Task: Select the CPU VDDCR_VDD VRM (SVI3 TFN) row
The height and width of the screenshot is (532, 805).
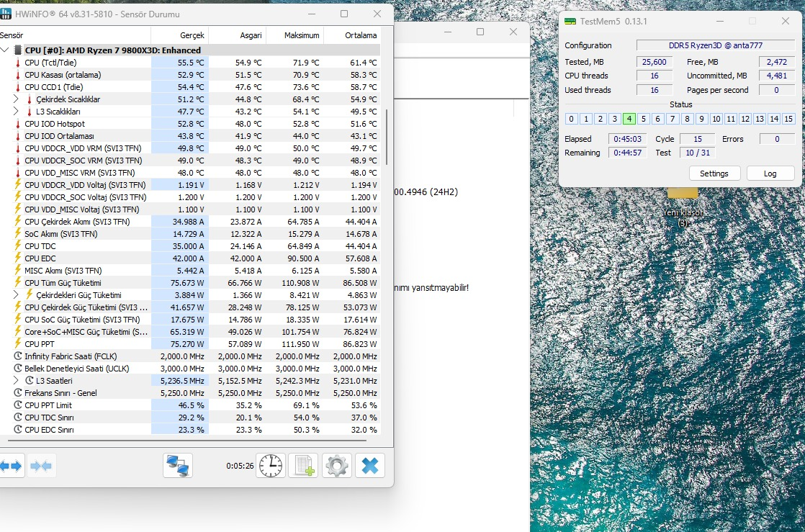Action: click(190, 148)
